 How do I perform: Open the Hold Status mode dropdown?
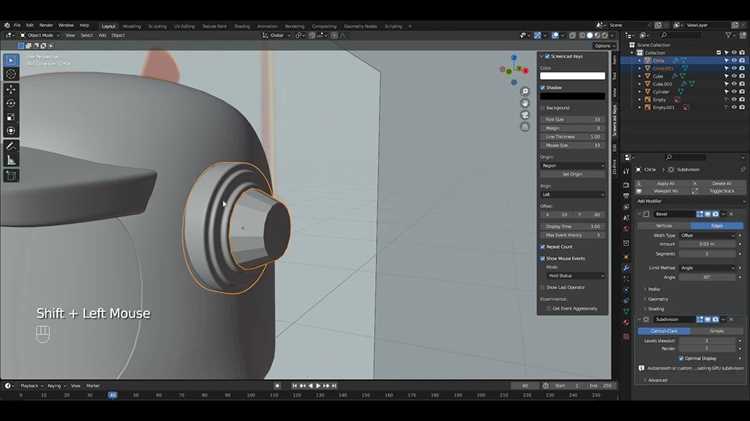pos(575,276)
